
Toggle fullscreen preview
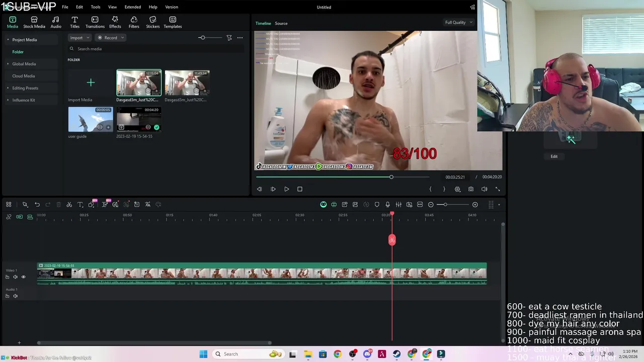pos(498,189)
